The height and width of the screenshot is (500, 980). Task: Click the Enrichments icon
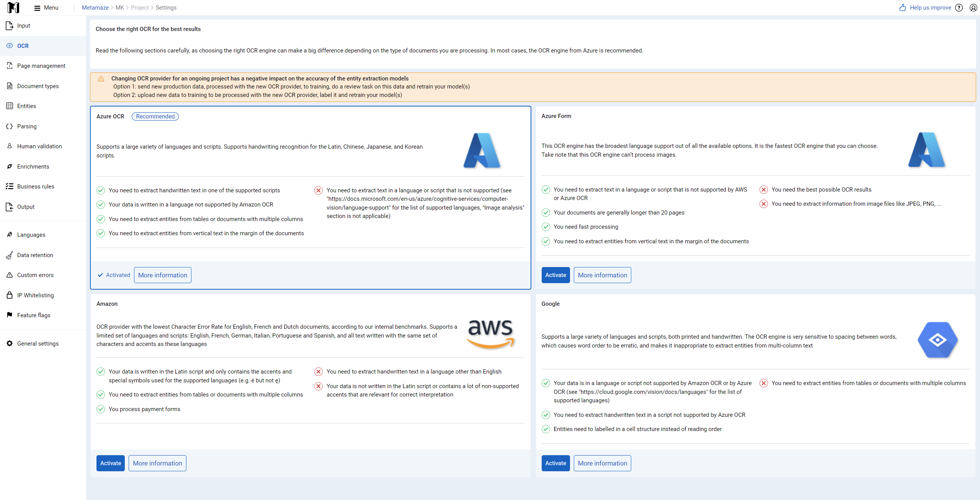pos(10,166)
